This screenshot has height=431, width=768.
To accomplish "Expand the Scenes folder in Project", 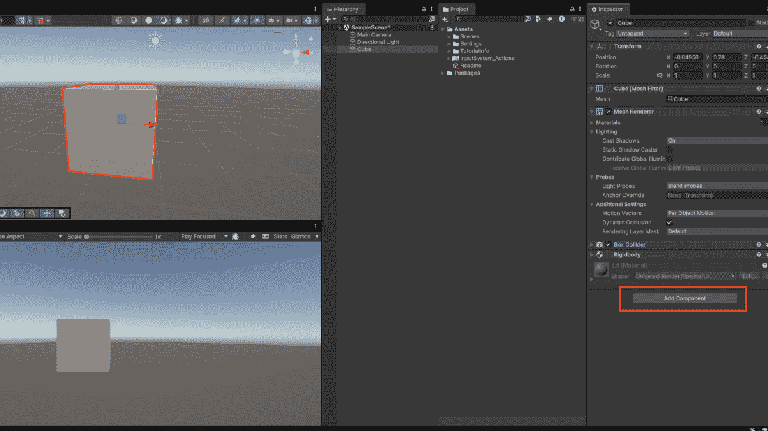I will [449, 37].
